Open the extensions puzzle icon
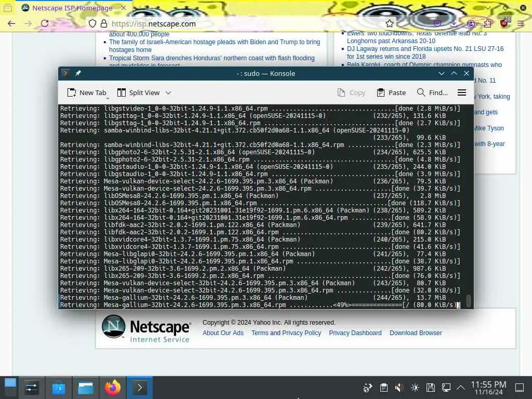This screenshot has height=399, width=532. [487, 23]
